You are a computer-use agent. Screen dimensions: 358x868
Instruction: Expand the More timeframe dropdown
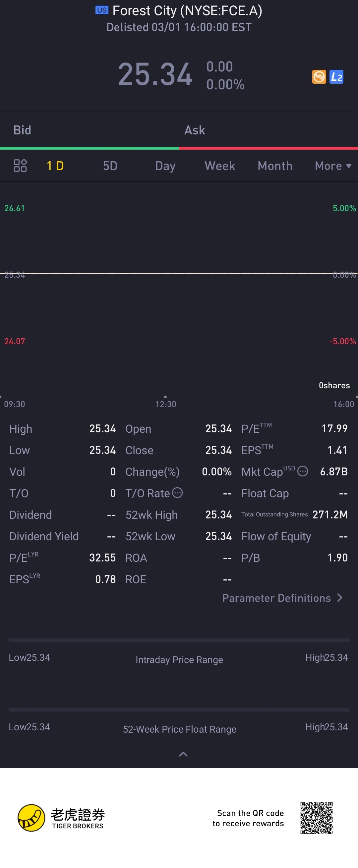pyautogui.click(x=333, y=166)
